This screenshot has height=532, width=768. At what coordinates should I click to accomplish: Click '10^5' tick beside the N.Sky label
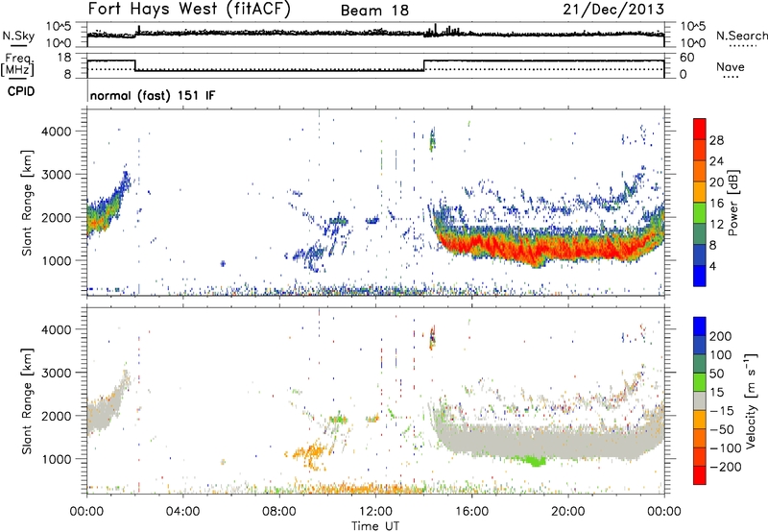tap(59, 26)
